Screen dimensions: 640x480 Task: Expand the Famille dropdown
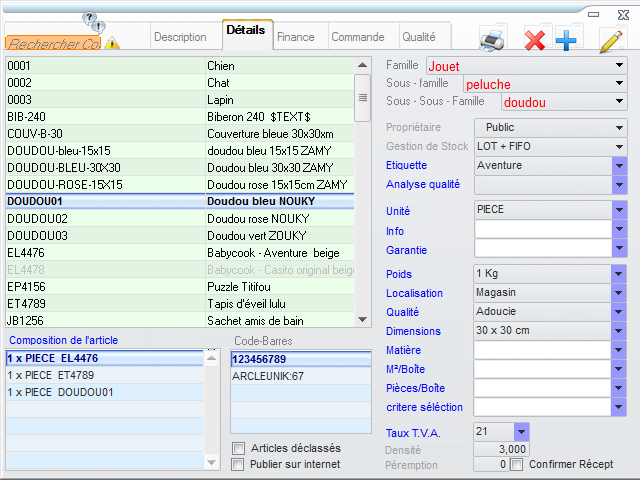(x=619, y=66)
